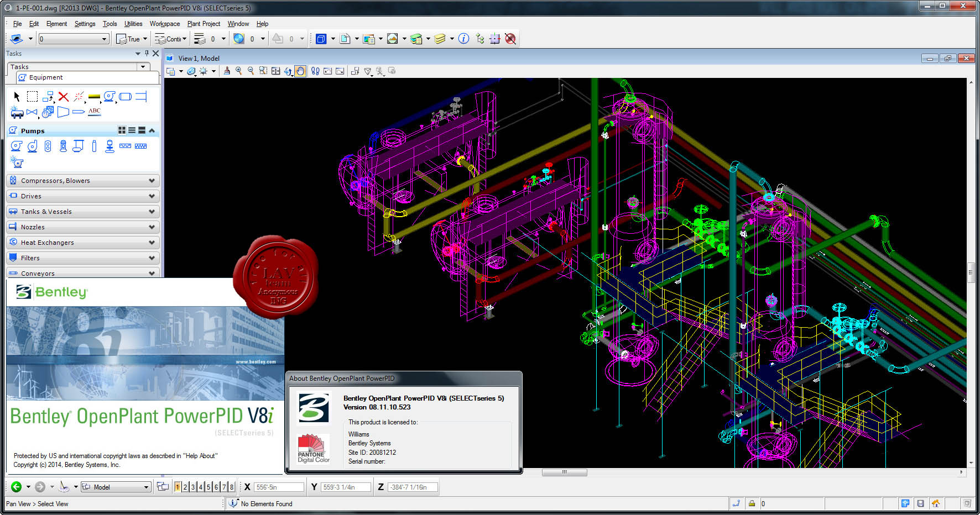Activate the Rotate View tool

288,71
